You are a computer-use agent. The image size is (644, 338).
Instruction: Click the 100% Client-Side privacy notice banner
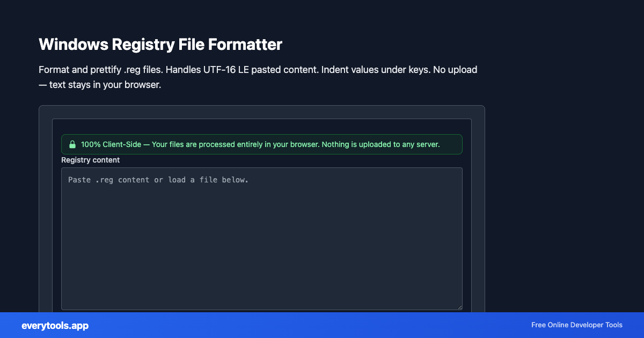[262, 144]
